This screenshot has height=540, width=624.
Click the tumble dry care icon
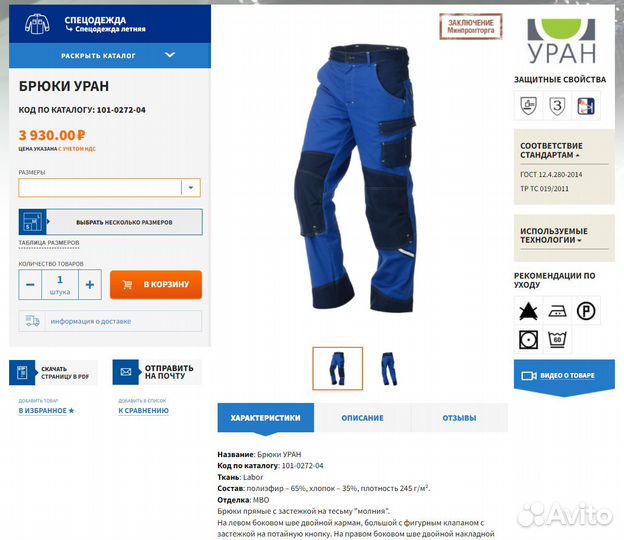(x=528, y=339)
